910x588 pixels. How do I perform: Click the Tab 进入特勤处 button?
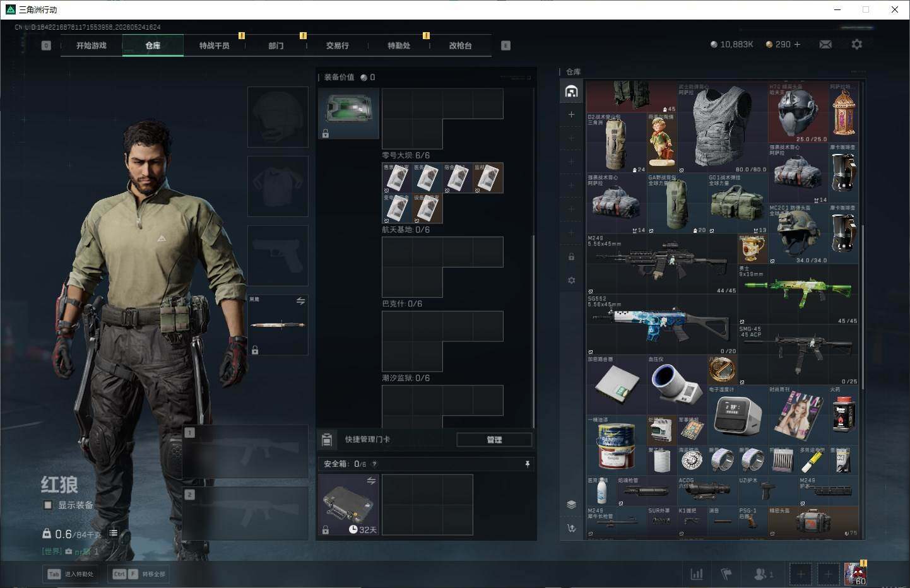pos(71,574)
